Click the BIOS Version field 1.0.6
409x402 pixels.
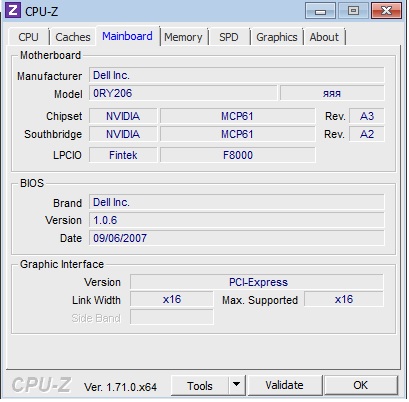[x=236, y=220]
